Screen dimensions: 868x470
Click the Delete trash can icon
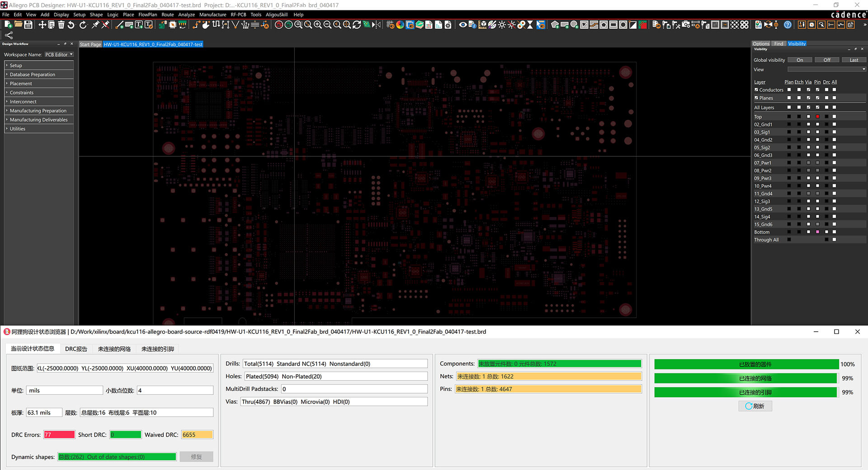61,24
